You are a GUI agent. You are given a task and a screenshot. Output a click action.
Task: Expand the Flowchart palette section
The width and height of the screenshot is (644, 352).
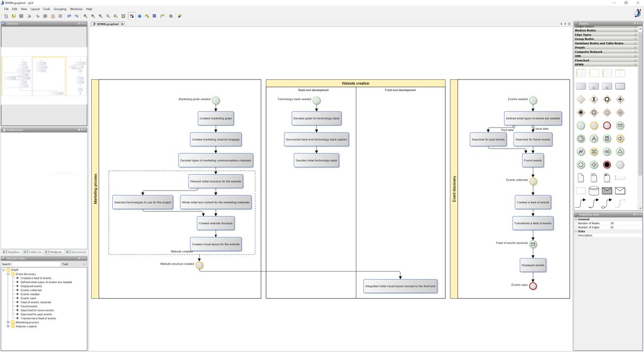[x=607, y=60]
